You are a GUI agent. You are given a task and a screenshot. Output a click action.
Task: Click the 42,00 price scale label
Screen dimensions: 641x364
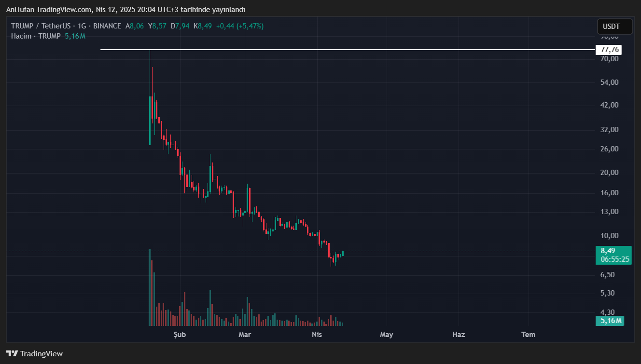pos(609,105)
